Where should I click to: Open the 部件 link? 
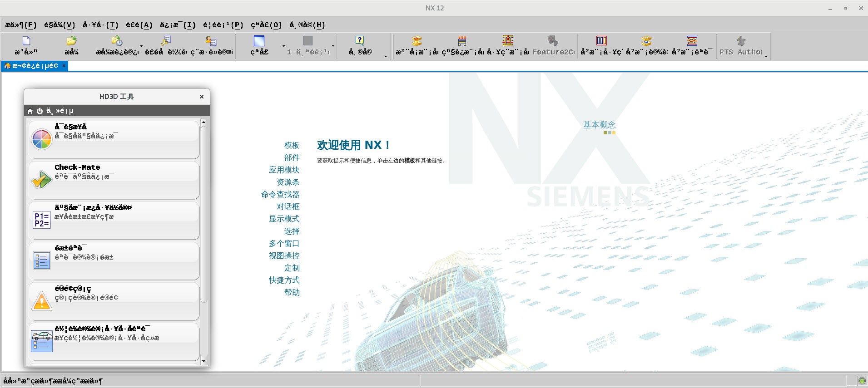tap(292, 157)
